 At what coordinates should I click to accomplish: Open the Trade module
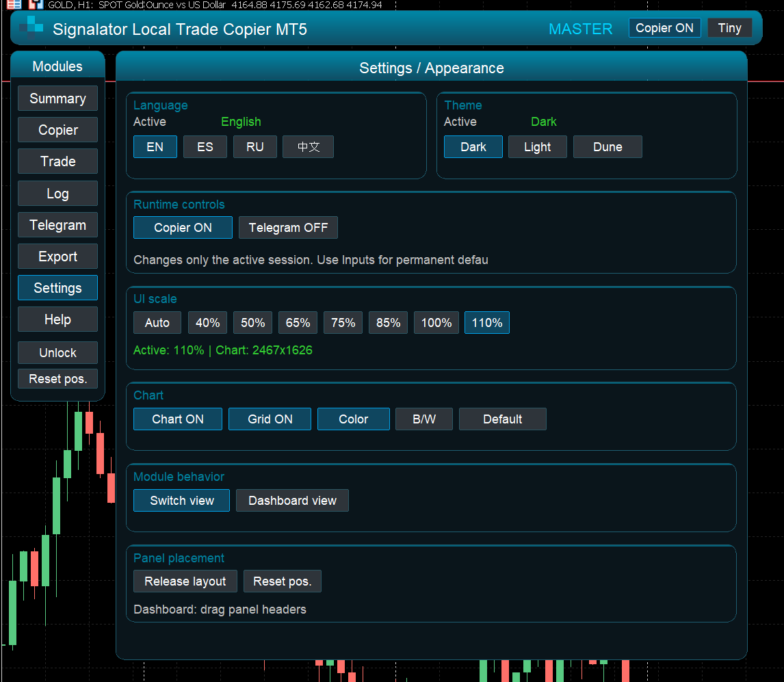tap(57, 161)
